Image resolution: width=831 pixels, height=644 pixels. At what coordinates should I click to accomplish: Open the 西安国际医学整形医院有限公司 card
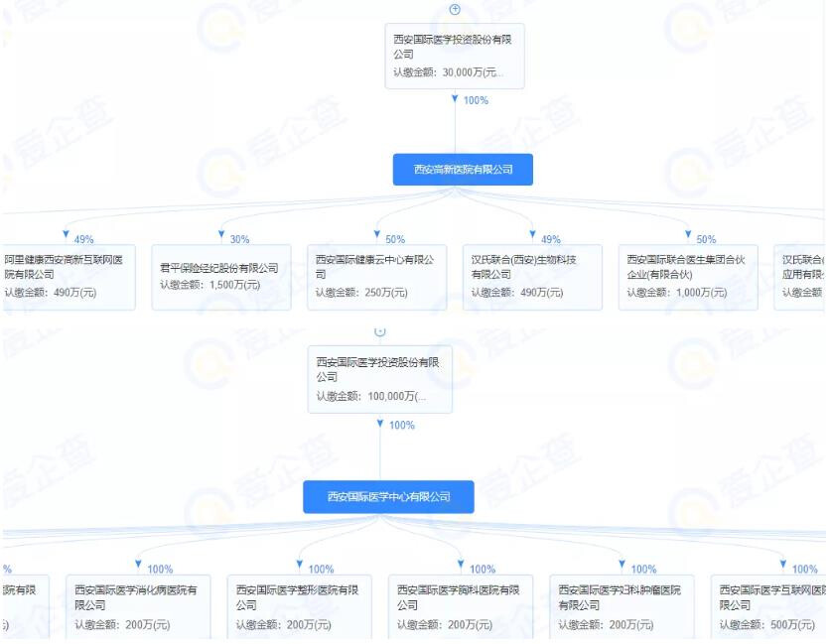click(300, 607)
